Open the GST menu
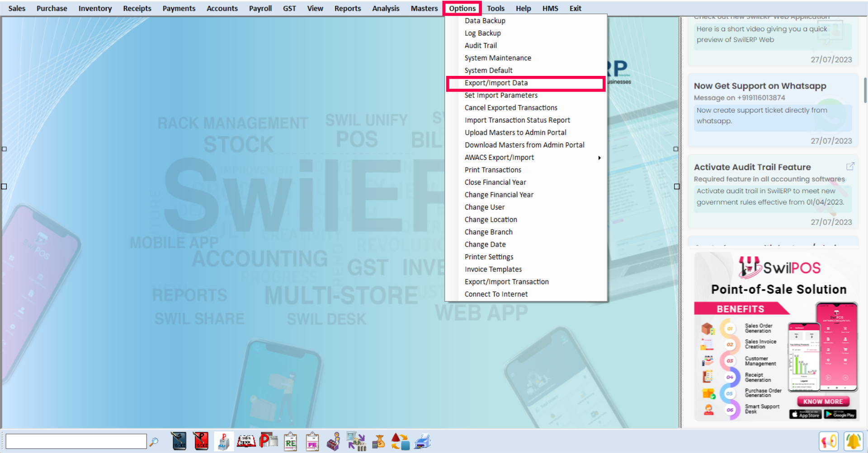This screenshot has width=868, height=453. coord(289,8)
